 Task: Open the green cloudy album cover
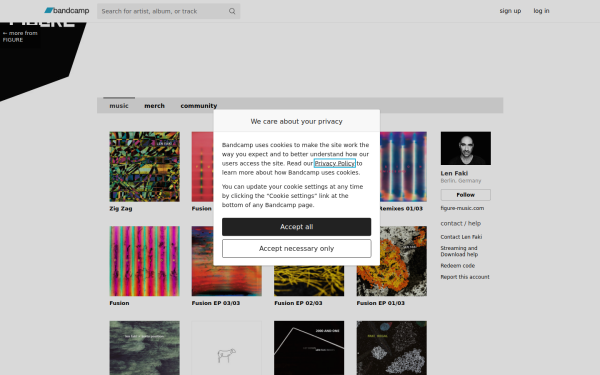(x=144, y=348)
